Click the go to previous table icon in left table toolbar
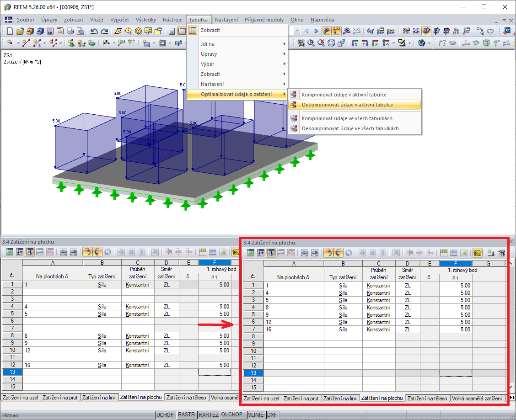The width and height of the screenshot is (516, 420). pos(64,252)
